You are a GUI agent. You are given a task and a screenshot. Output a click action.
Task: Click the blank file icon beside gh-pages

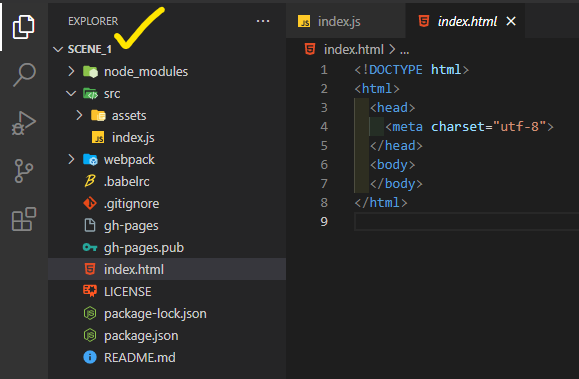click(x=90, y=225)
